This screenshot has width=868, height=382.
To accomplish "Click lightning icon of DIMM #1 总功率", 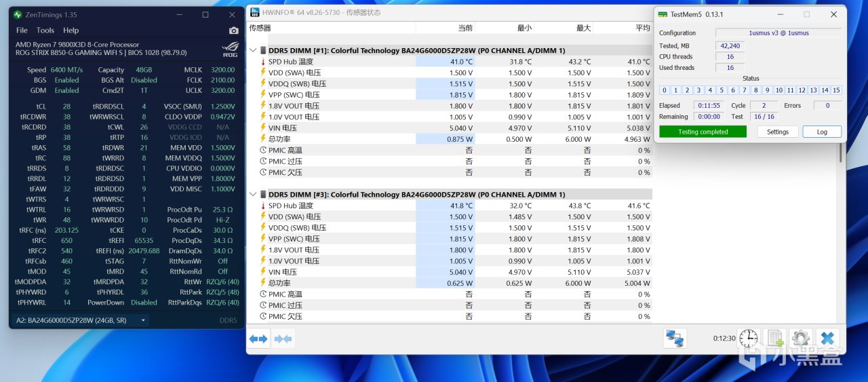I will point(263,139).
